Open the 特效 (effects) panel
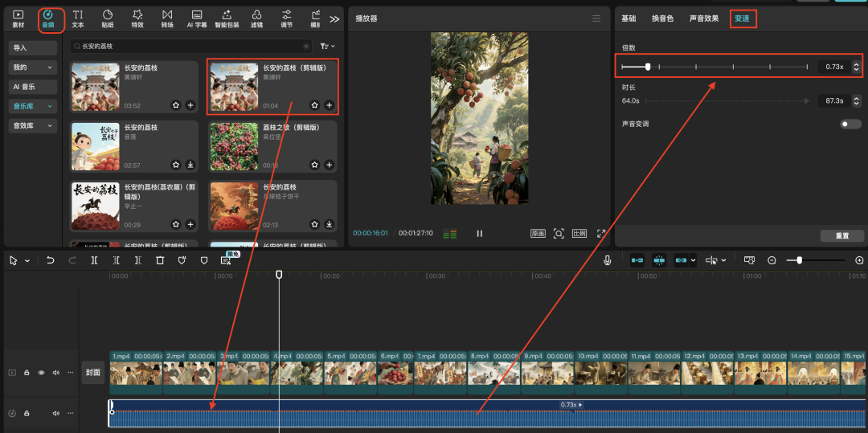 [137, 18]
